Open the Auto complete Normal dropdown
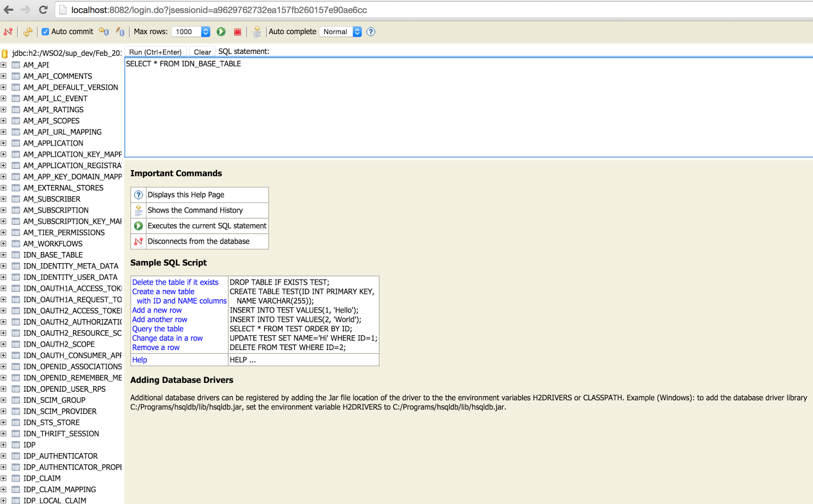This screenshot has width=813, height=504. pyautogui.click(x=340, y=31)
